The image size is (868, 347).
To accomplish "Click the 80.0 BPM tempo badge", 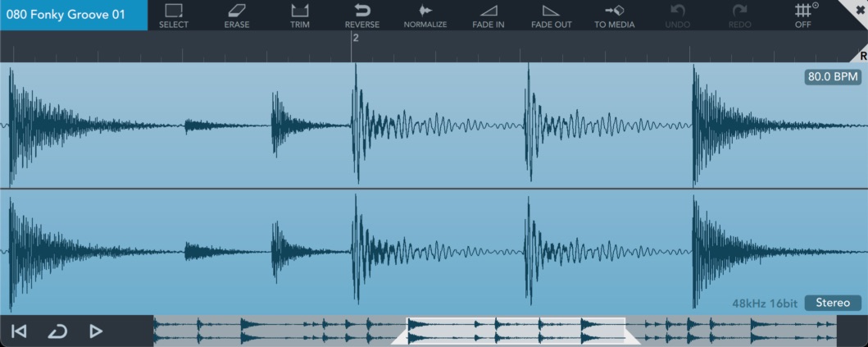I will [x=833, y=77].
